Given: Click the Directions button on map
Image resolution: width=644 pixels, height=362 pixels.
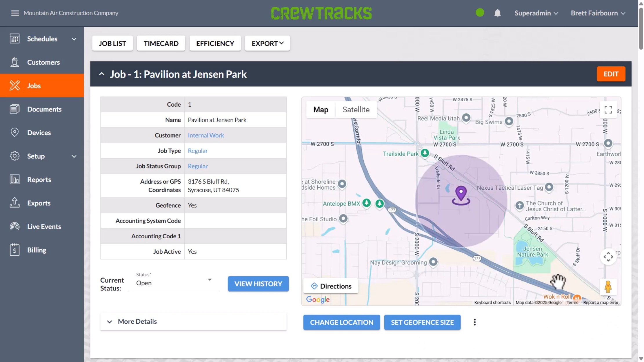Looking at the screenshot, I should [331, 286].
